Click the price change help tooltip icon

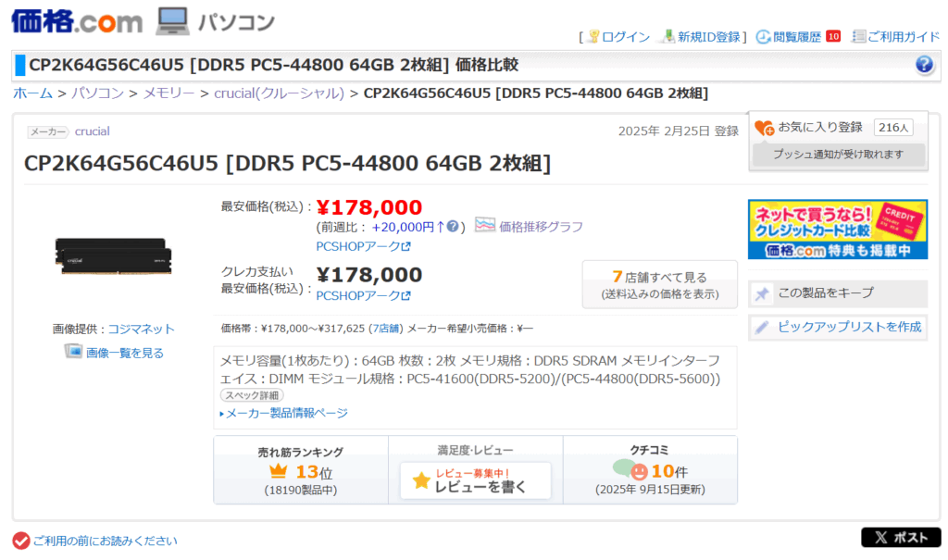(454, 226)
